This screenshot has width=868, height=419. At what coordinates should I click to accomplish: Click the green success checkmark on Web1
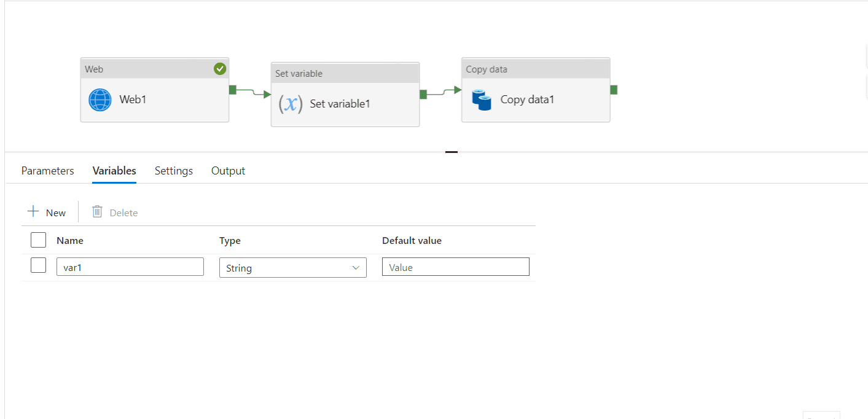coord(220,69)
